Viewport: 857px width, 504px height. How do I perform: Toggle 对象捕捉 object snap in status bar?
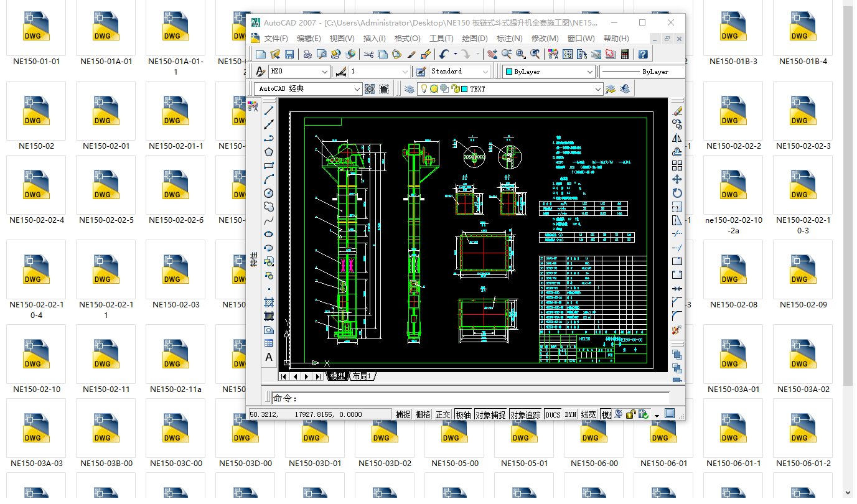tap(490, 414)
